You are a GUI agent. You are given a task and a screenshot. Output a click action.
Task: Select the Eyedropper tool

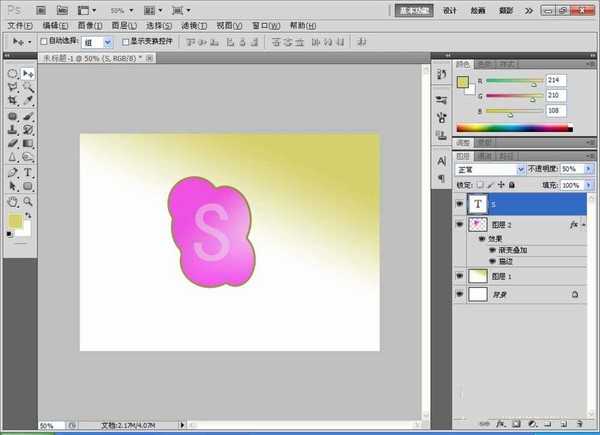[28, 101]
